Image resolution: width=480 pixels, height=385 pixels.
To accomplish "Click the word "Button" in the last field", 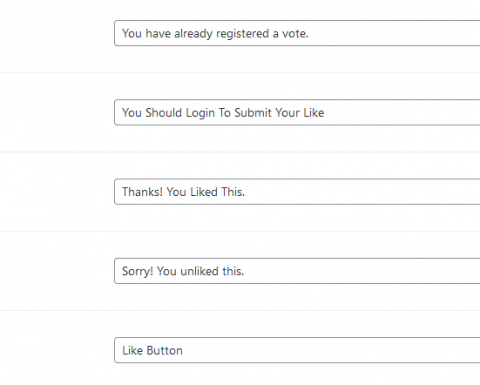I will click(164, 351).
